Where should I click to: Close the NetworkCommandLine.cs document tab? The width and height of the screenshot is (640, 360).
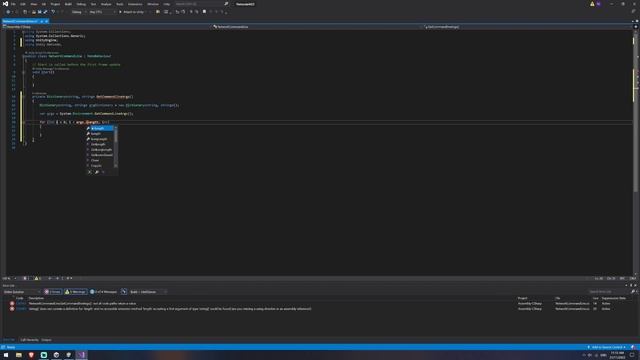pyautogui.click(x=47, y=21)
